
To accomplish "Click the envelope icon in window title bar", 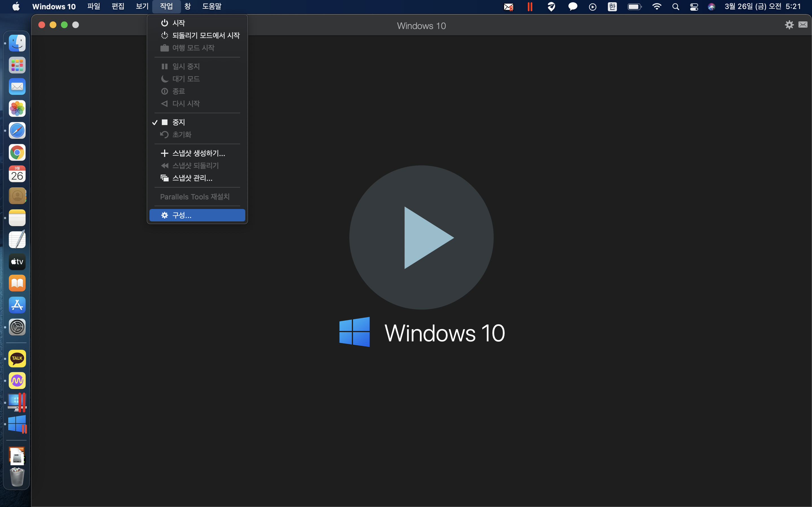I will [803, 25].
